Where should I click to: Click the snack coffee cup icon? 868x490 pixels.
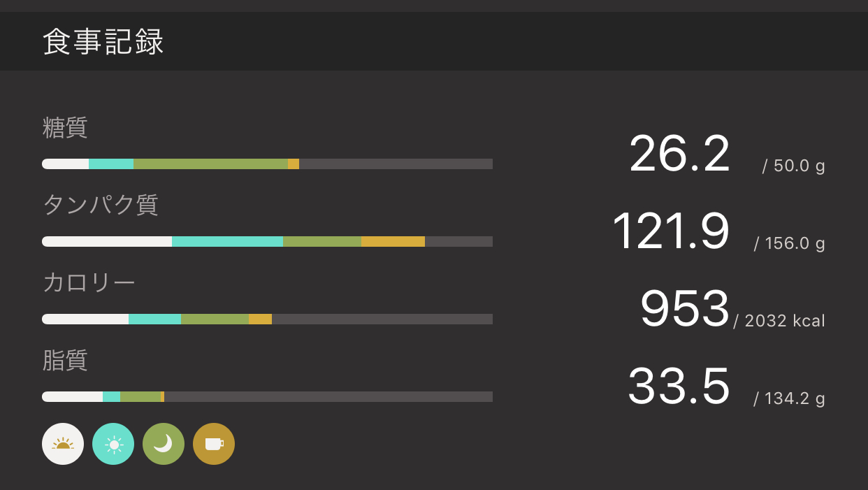(x=214, y=444)
